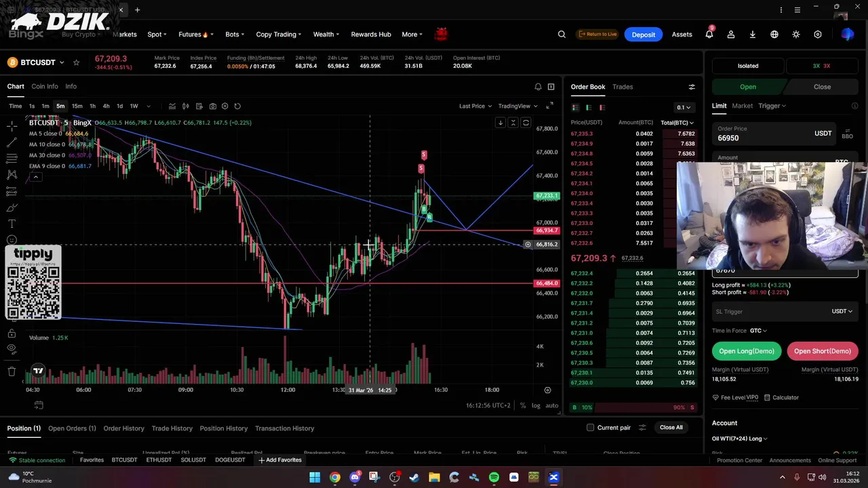Open the go-to-date calendar icon below chart
This screenshot has height=488, width=868.
pyautogui.click(x=39, y=405)
